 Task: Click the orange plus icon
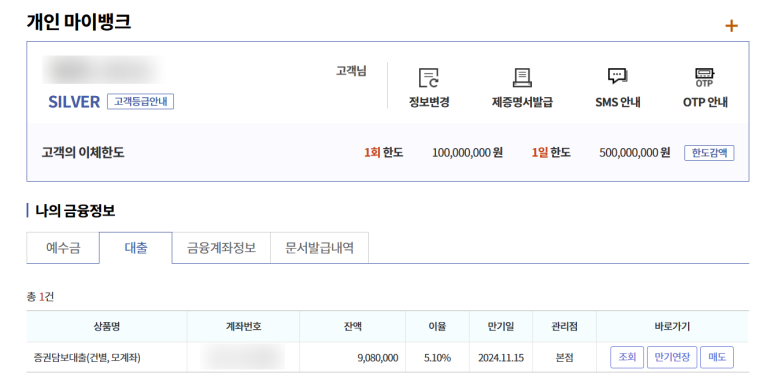pos(731,26)
